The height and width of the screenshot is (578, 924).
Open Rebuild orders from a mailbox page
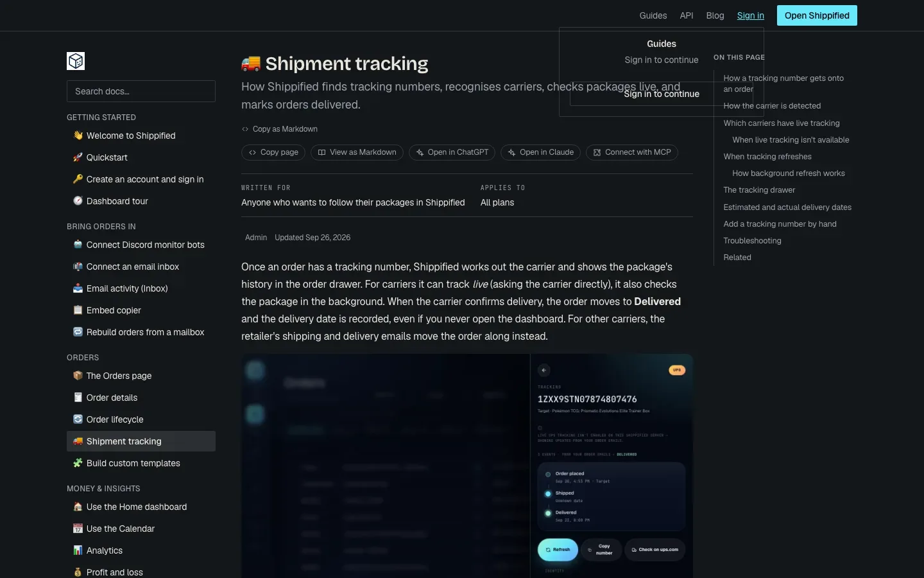pyautogui.click(x=141, y=332)
